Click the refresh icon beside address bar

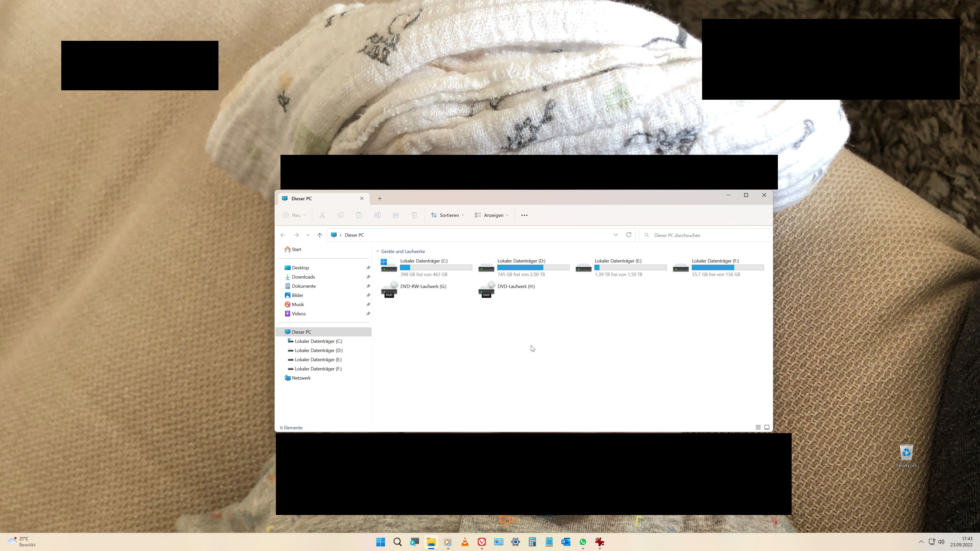tap(629, 235)
